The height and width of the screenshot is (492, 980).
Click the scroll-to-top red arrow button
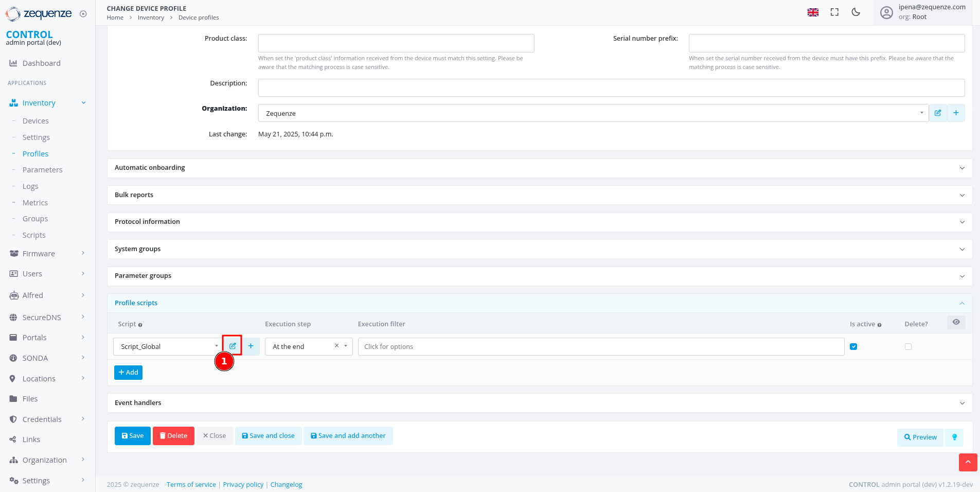pos(968,462)
